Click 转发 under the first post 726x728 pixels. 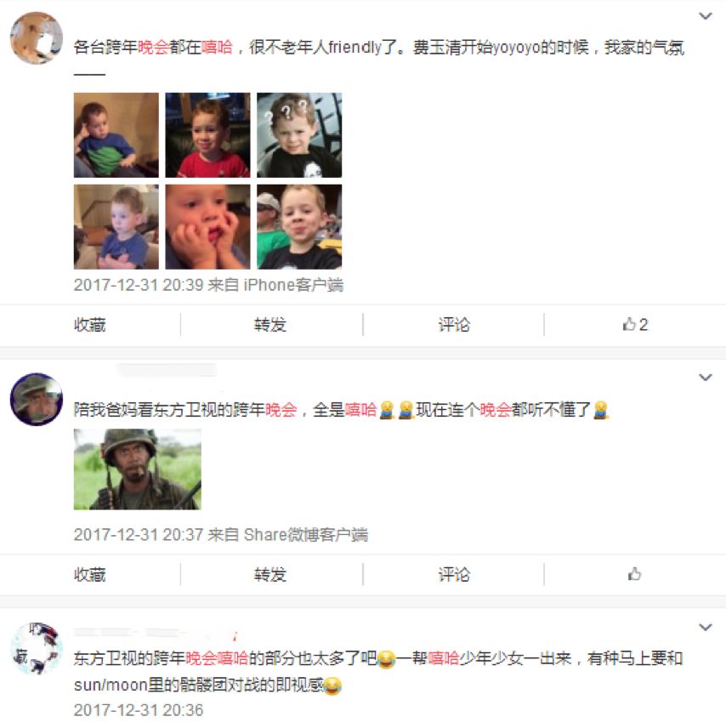coord(270,325)
